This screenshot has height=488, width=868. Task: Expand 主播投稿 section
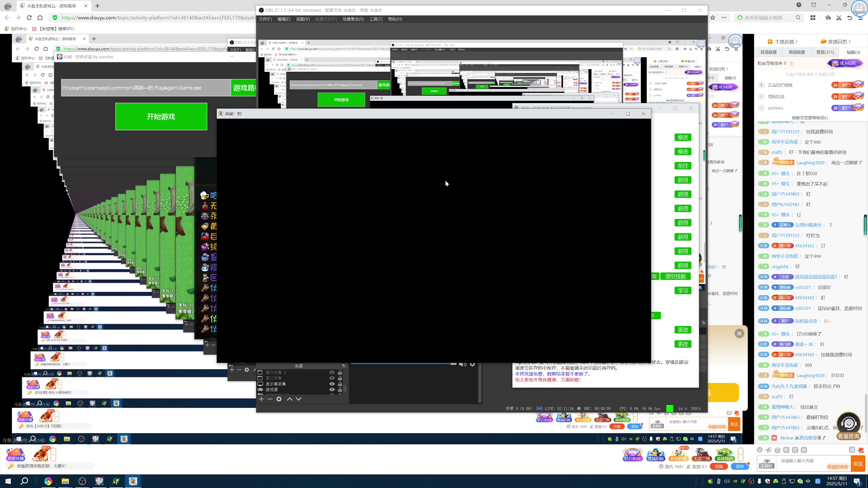782,42
